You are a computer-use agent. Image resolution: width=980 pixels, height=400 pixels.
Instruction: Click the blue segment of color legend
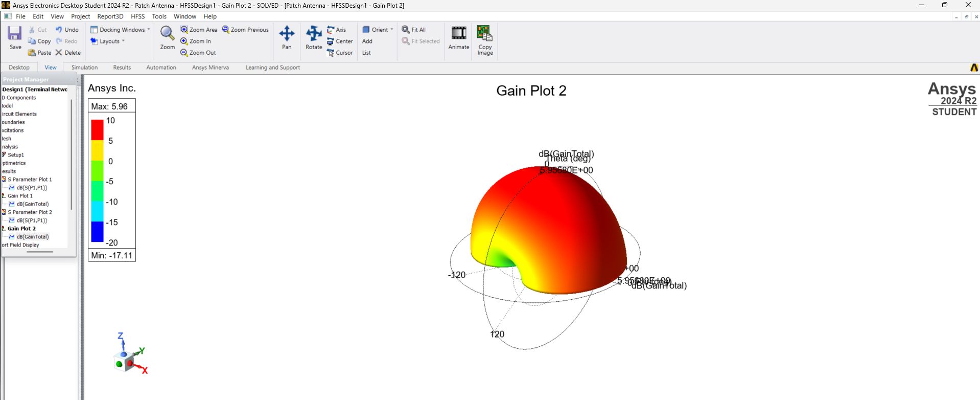[97, 232]
